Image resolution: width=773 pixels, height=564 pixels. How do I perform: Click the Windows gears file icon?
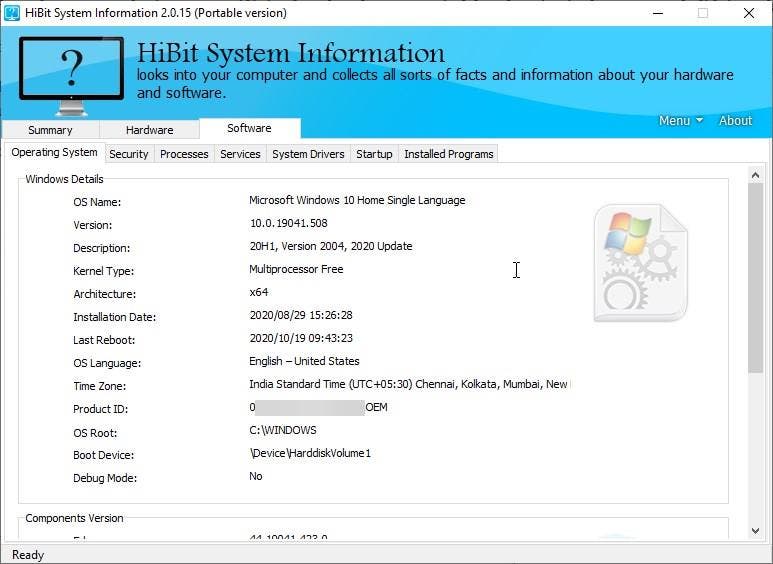640,262
